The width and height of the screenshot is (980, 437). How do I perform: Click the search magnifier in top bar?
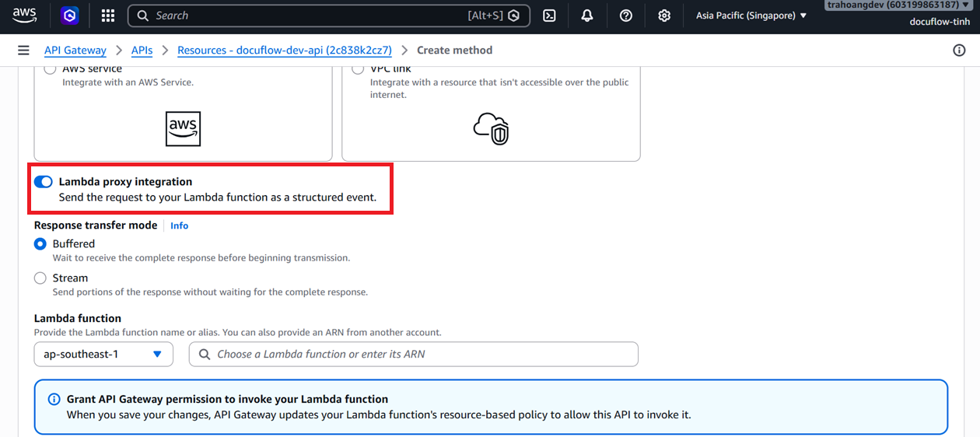(142, 16)
